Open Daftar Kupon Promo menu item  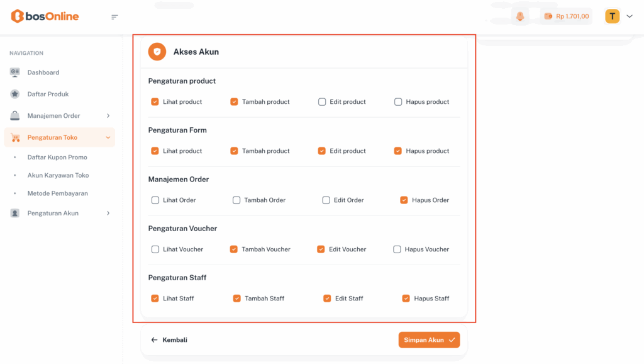pyautogui.click(x=57, y=157)
